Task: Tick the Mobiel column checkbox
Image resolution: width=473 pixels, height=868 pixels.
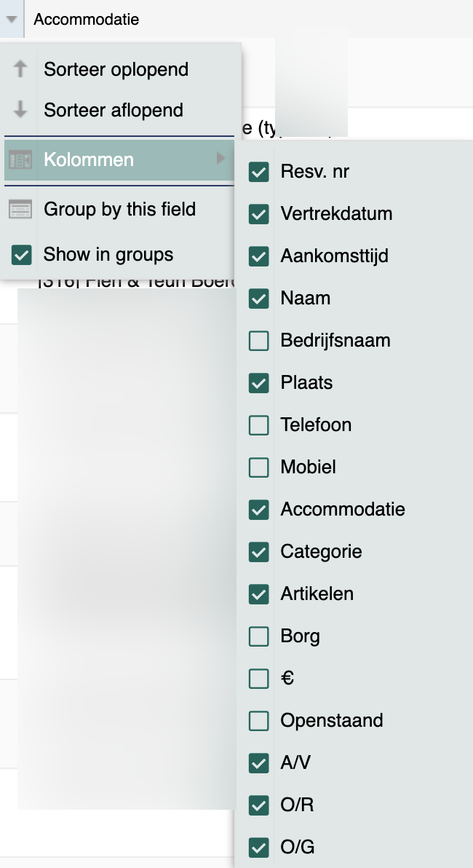Action: tap(259, 467)
